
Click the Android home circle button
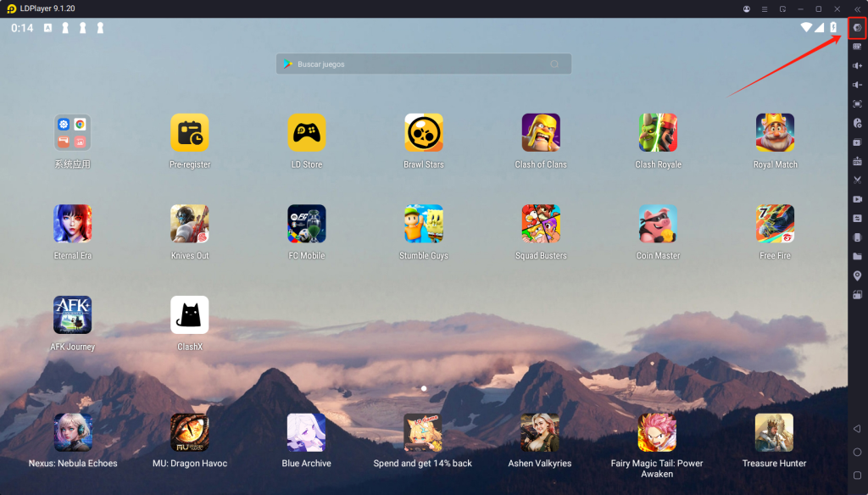pos(857,452)
